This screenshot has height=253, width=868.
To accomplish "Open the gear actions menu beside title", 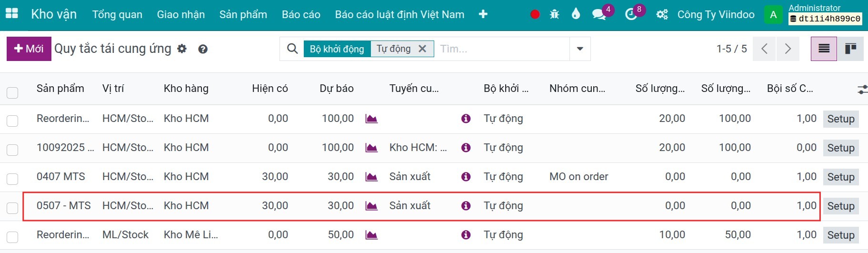I will click(x=182, y=49).
